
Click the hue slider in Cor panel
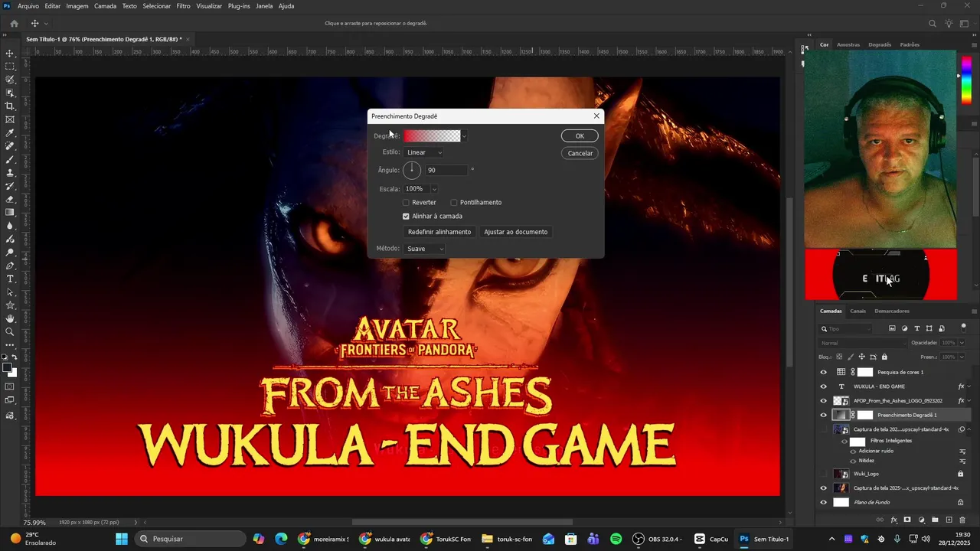click(x=966, y=79)
